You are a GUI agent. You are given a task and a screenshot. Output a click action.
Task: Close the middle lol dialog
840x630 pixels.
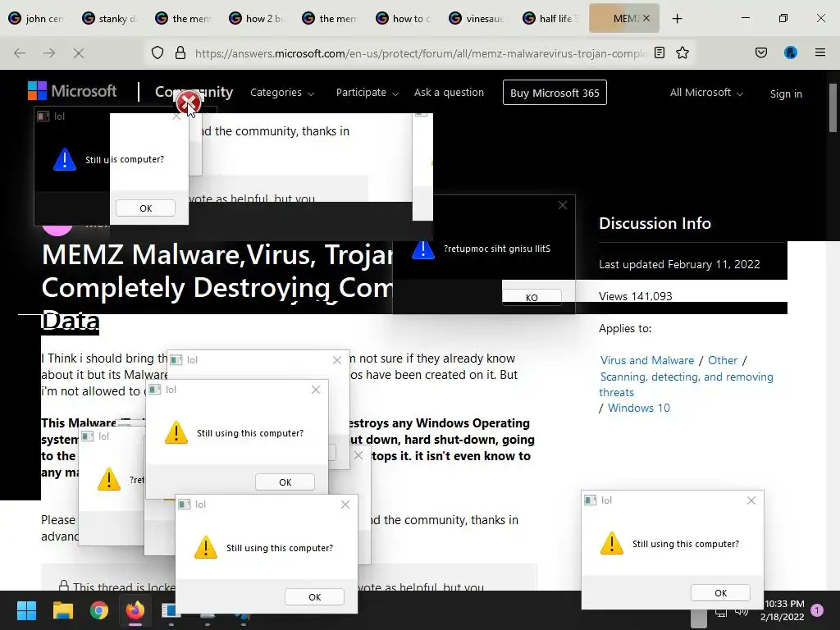pyautogui.click(x=316, y=390)
